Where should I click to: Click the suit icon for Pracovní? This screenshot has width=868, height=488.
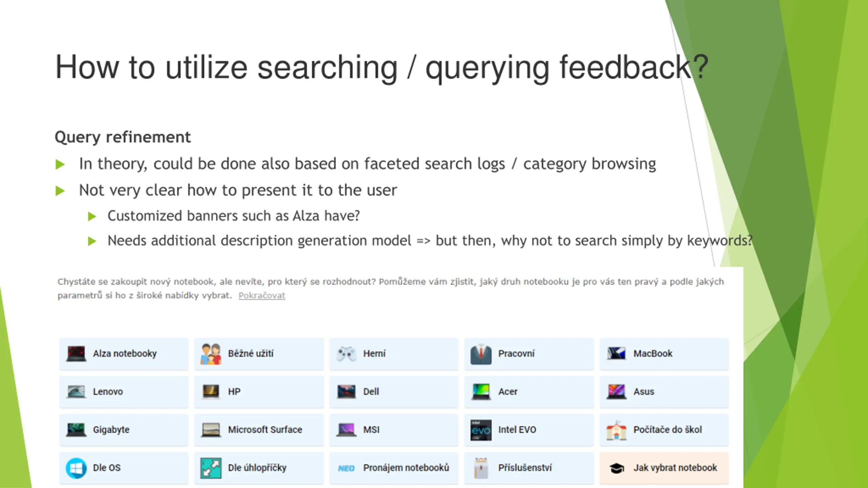(x=481, y=354)
